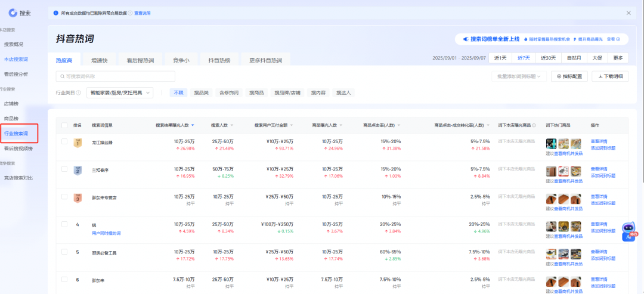This screenshot has height=294, width=644.
Task: Open first product thumbnail in 龙江擦丝器 row
Action: [x=551, y=143]
